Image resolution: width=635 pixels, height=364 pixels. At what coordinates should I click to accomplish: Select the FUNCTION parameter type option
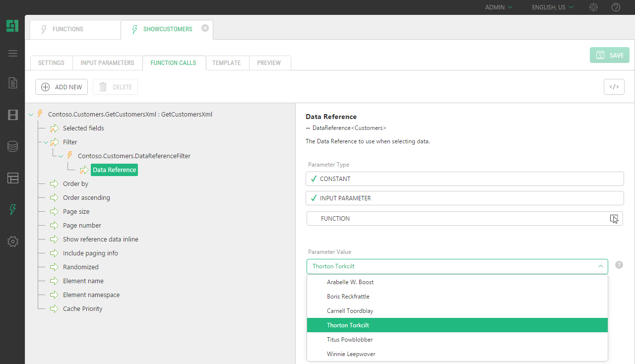(465, 219)
